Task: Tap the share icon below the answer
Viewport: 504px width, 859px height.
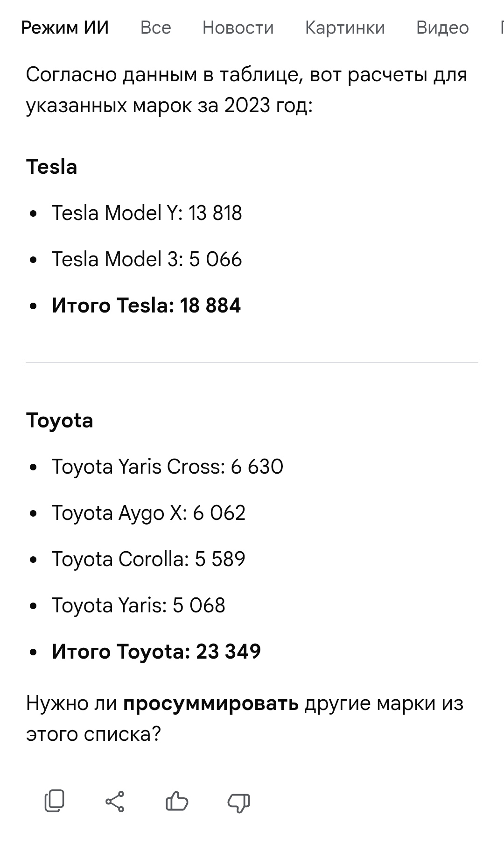Action: [x=115, y=802]
